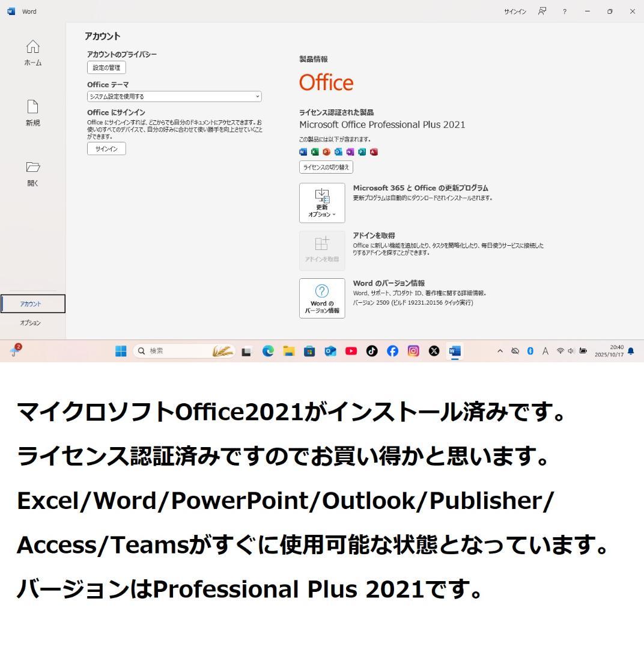This screenshot has width=644, height=649.
Task: Open Microsoft Store from taskbar
Action: 309,351
